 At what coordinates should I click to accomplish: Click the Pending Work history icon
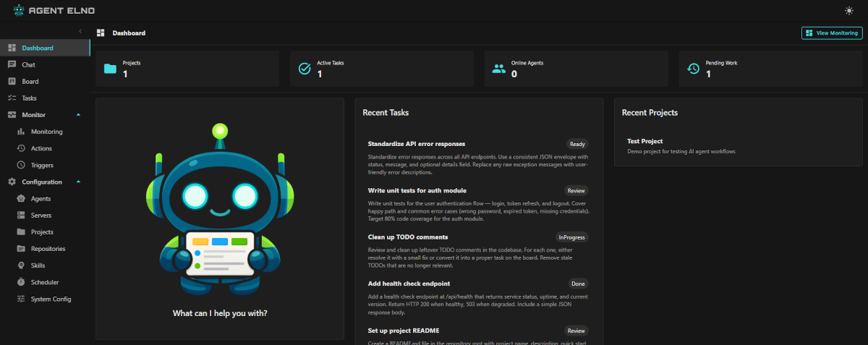[693, 69]
